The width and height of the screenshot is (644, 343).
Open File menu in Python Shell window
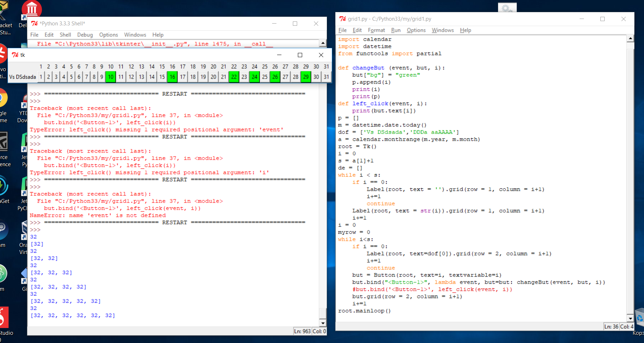pos(34,35)
